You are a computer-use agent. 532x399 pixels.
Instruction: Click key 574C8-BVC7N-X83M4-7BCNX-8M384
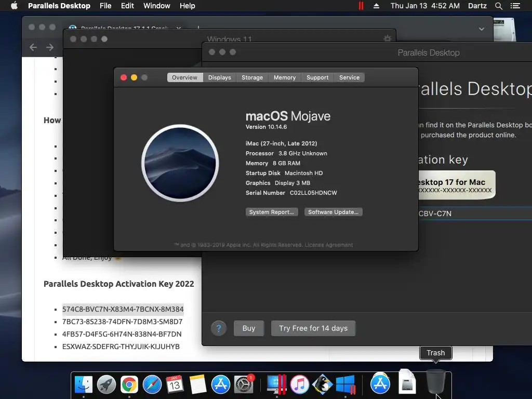pos(123,309)
